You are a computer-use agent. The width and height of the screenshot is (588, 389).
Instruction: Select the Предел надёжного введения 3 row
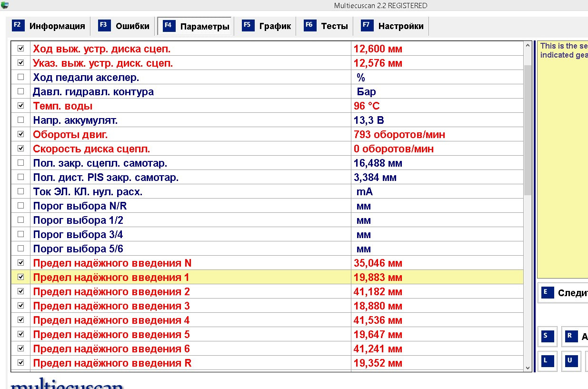pos(267,306)
